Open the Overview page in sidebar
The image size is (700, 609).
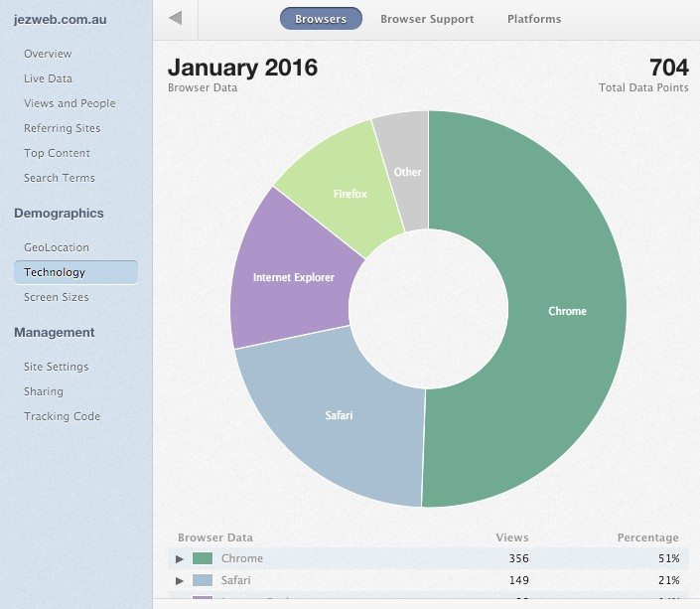(48, 54)
